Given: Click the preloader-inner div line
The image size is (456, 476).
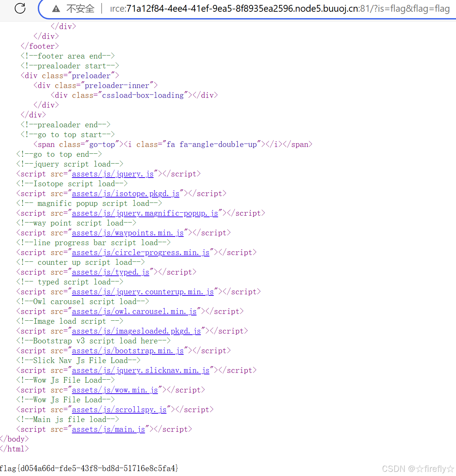Looking at the screenshot, I should 96,85.
